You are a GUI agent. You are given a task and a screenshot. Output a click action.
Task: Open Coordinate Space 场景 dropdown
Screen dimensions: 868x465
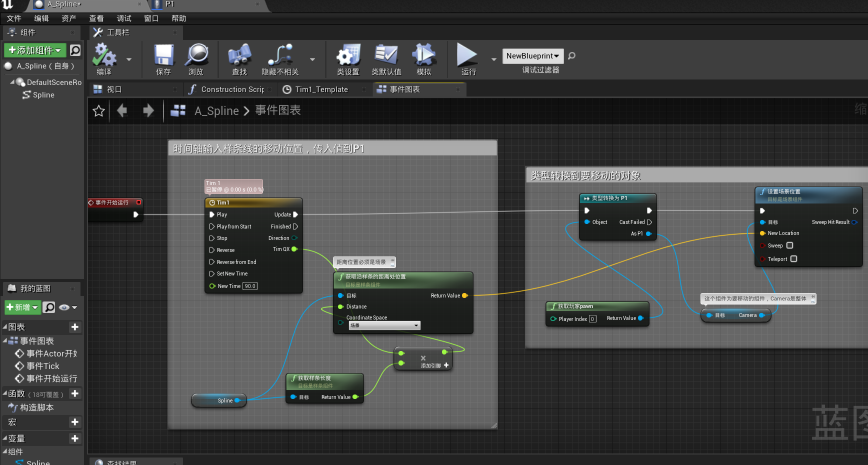pyautogui.click(x=384, y=325)
